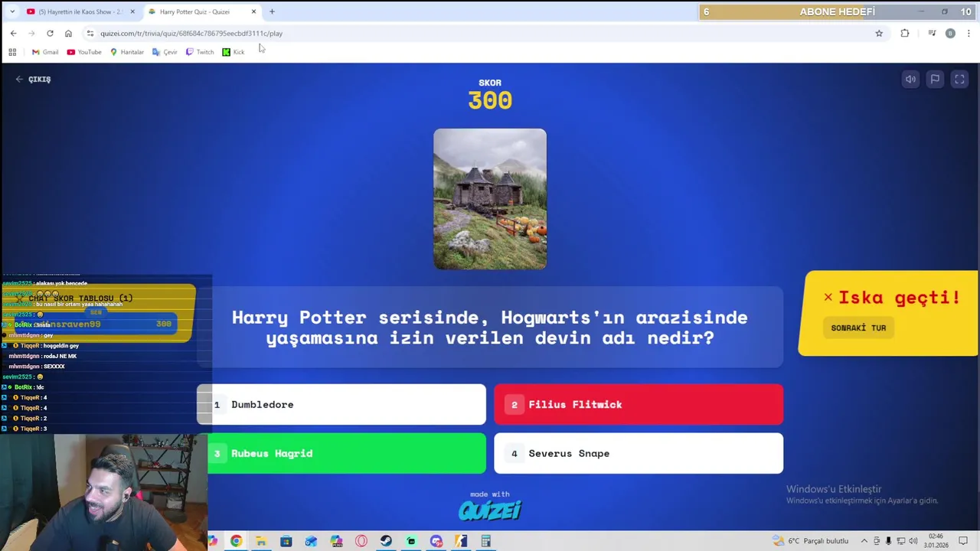Image resolution: width=980 pixels, height=551 pixels.
Task: Open the weather widget (6°C Parçalı bulutlu)
Action: coord(810,541)
